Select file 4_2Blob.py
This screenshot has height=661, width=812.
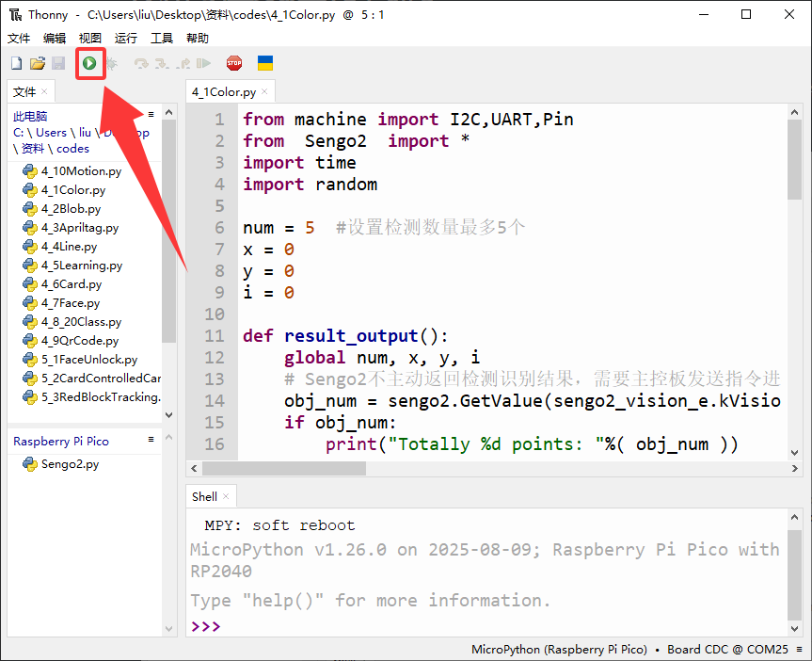(x=62, y=209)
